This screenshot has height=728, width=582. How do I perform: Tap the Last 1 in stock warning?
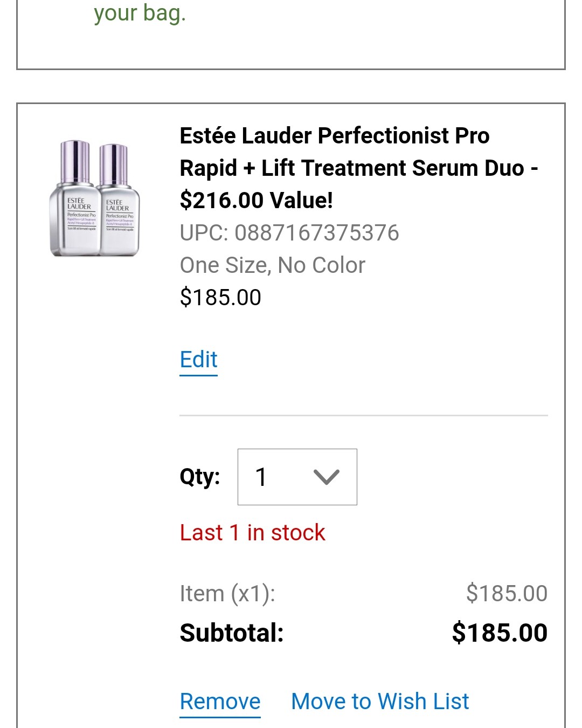[252, 533]
